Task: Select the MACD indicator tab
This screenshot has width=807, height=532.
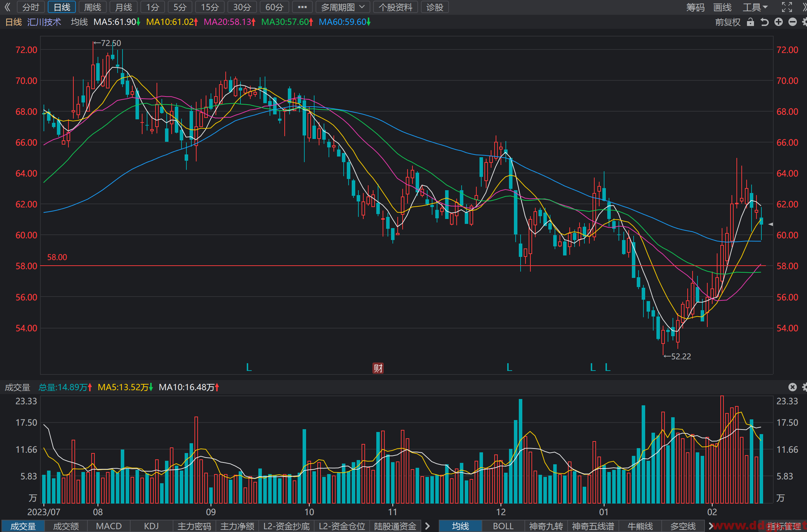Action: tap(109, 526)
